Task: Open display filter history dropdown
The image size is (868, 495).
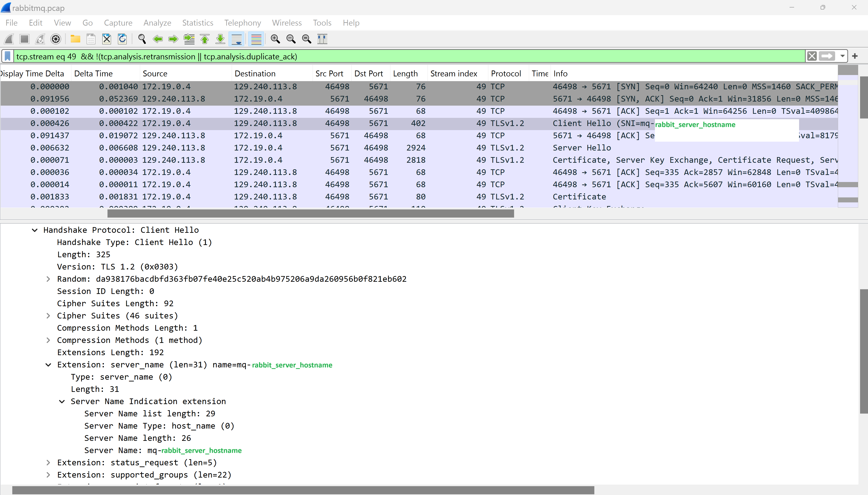Action: [842, 56]
